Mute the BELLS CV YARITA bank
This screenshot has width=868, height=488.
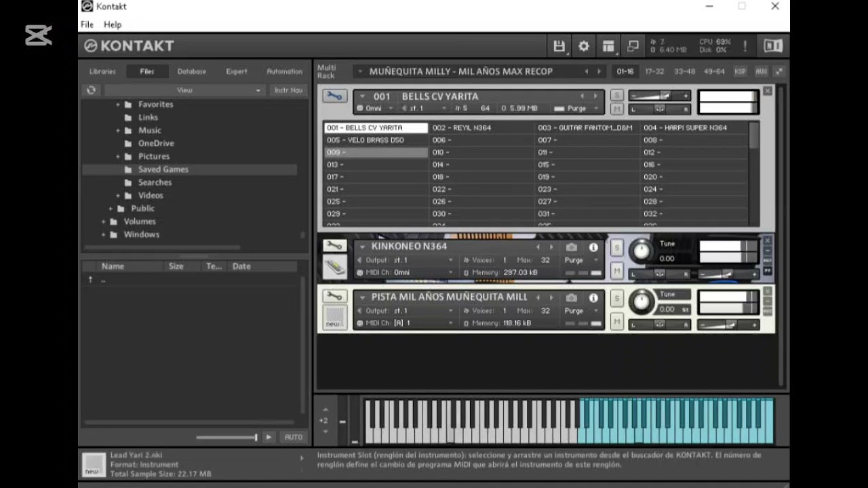(x=616, y=109)
